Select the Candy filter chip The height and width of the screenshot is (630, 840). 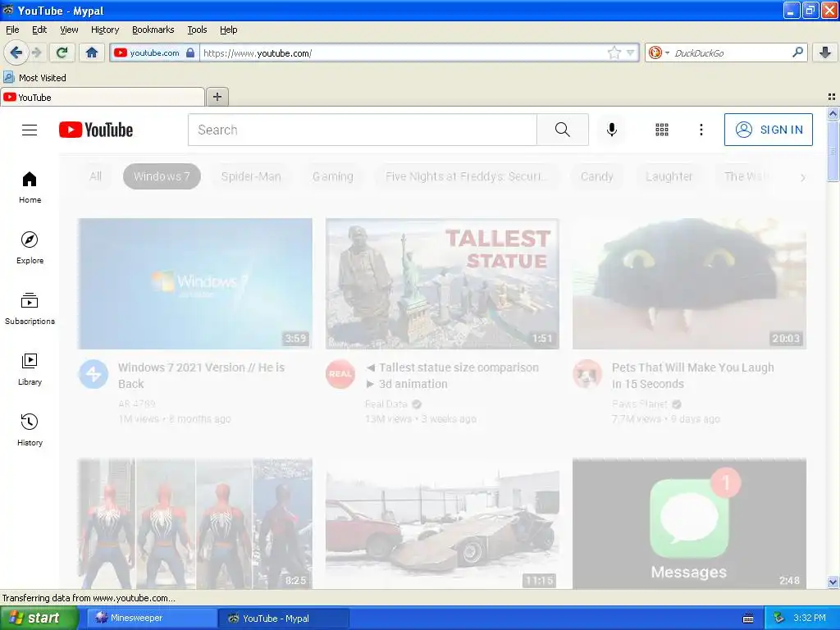597,176
